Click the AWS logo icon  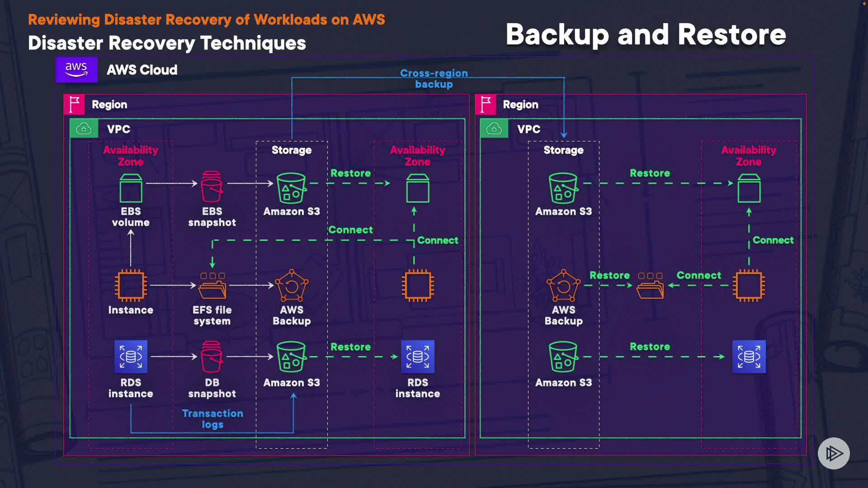76,70
